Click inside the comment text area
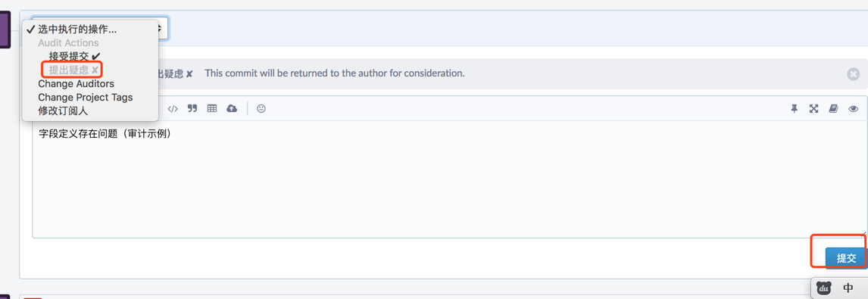The width and height of the screenshot is (868, 299). (449, 179)
